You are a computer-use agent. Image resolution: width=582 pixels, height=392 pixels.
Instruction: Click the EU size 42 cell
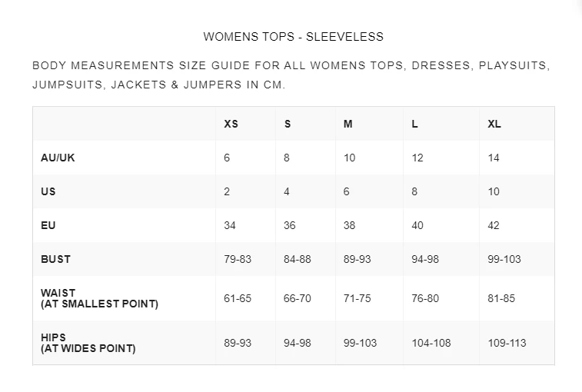coord(494,225)
